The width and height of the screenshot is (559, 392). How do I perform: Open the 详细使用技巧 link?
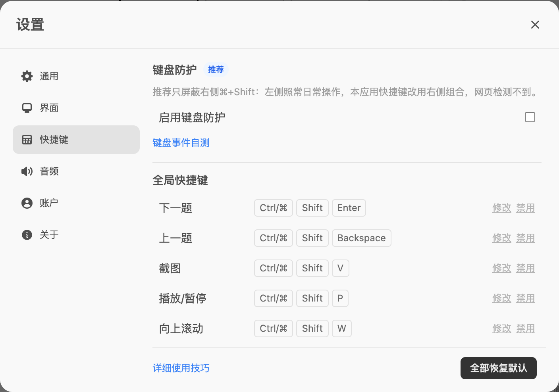click(181, 368)
